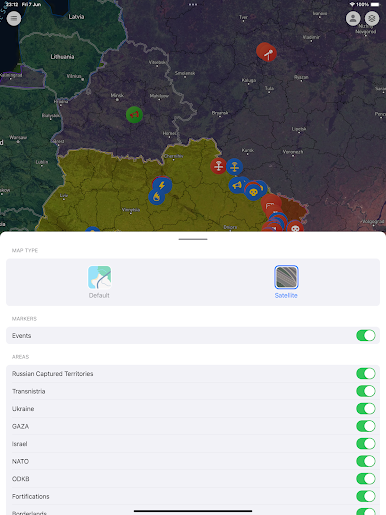Click the AREAS section header

click(20, 357)
